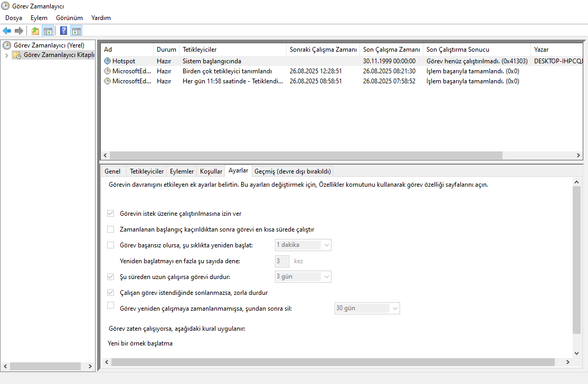Open the Dosya menu
The image size is (588, 384).
pyautogui.click(x=14, y=18)
